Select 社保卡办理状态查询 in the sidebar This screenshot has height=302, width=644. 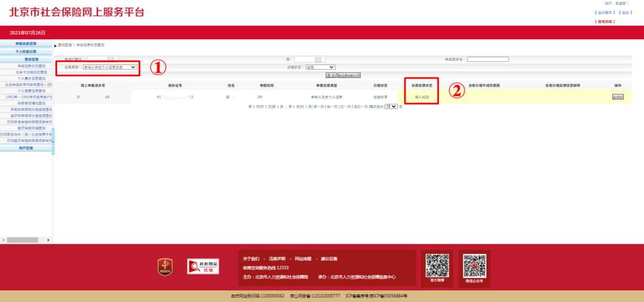32,72
